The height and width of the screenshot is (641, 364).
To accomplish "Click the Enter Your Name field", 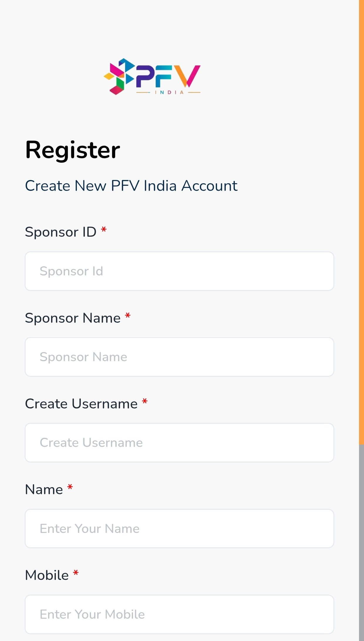I will tap(179, 529).
